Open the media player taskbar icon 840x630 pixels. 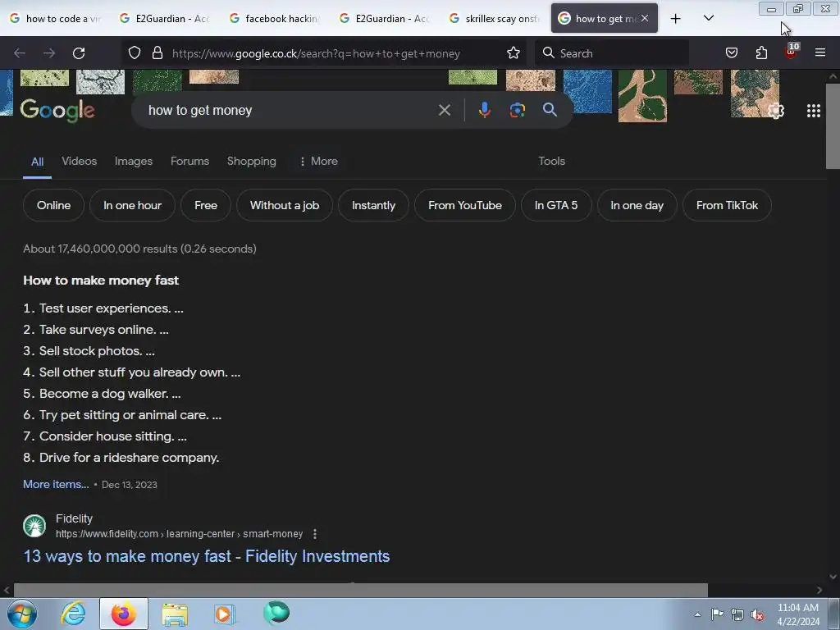point(225,614)
